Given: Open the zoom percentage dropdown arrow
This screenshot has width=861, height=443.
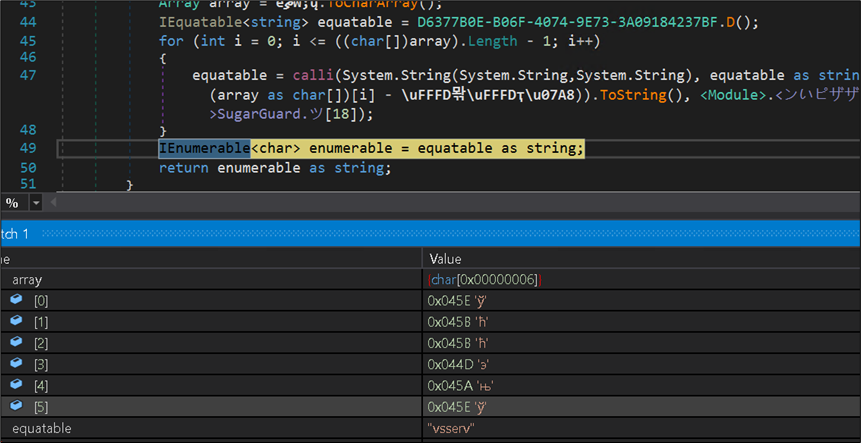Looking at the screenshot, I should click(35, 203).
